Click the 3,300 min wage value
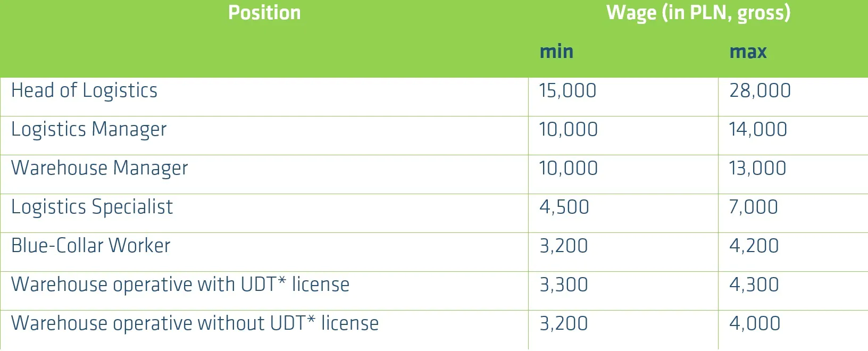 tap(564, 285)
